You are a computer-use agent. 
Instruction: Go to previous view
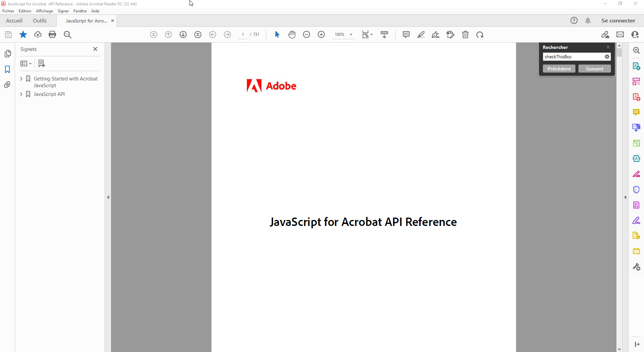coord(213,35)
